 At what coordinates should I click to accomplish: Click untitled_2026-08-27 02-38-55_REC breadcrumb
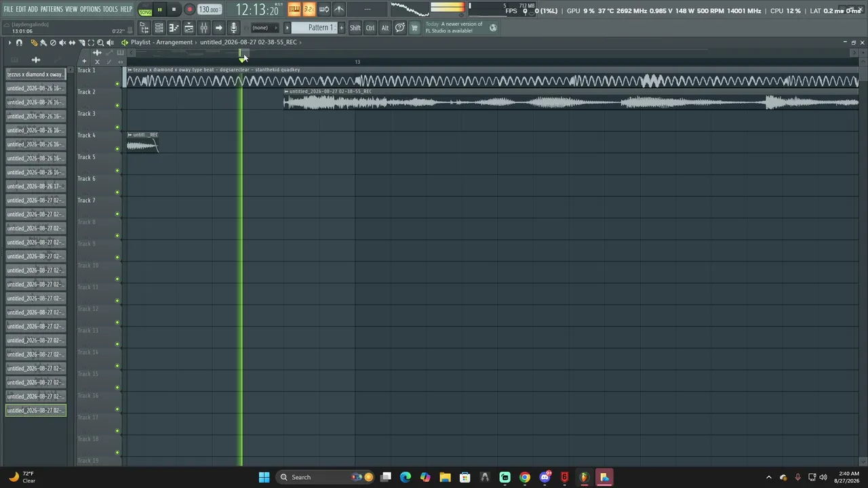pyautogui.click(x=248, y=42)
